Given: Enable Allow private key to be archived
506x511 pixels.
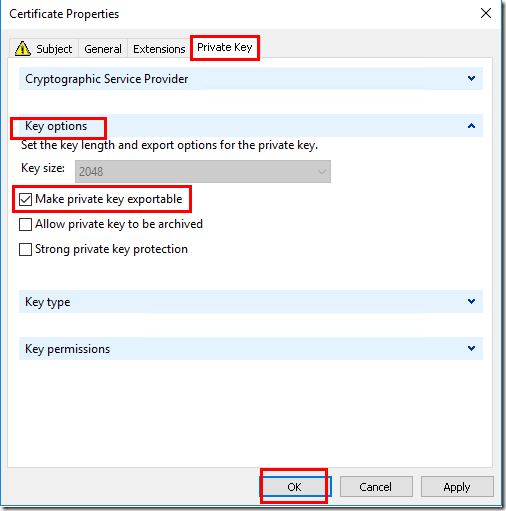Looking at the screenshot, I should pos(25,224).
